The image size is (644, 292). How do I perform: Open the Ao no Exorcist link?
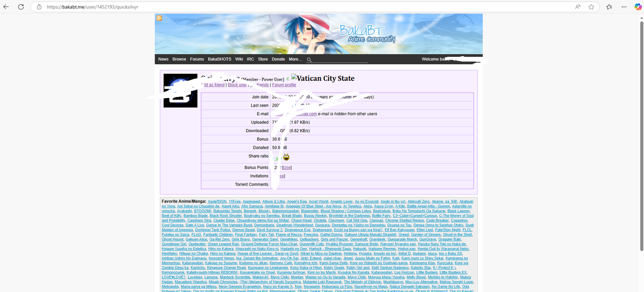click(x=366, y=202)
